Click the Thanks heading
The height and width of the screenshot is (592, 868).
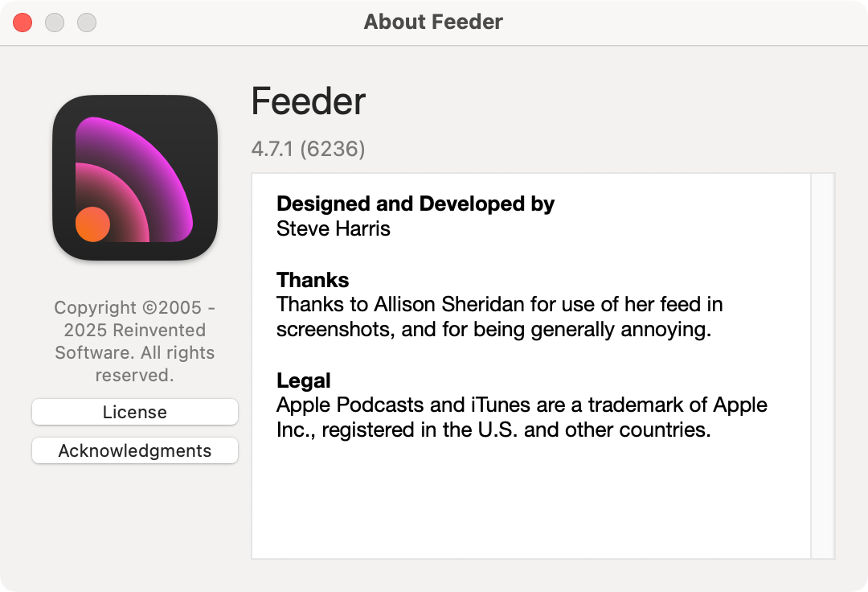point(313,280)
